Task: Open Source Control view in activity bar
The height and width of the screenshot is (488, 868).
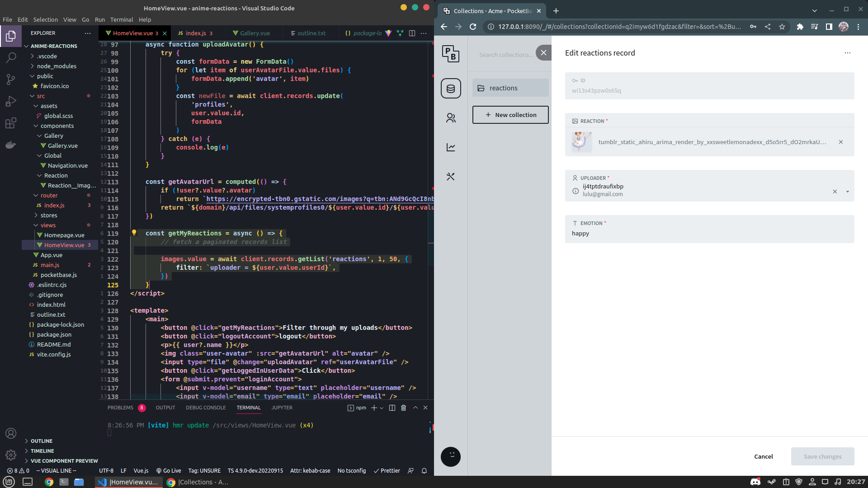Action: [x=11, y=80]
